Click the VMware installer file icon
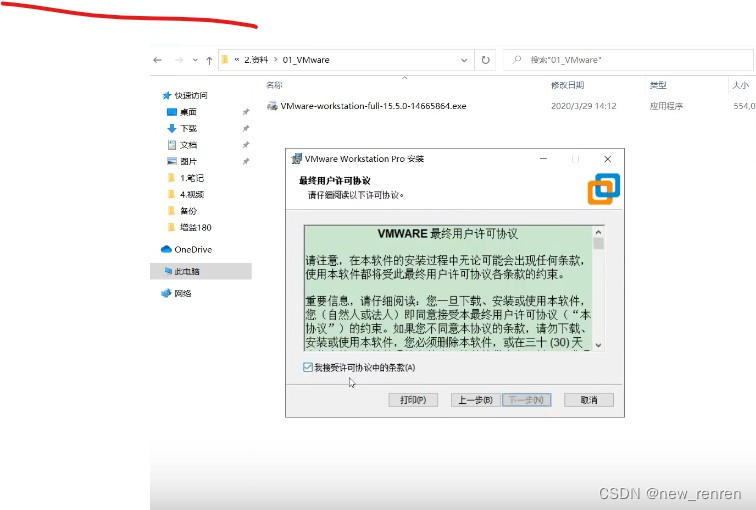The width and height of the screenshot is (756, 510). [x=272, y=106]
